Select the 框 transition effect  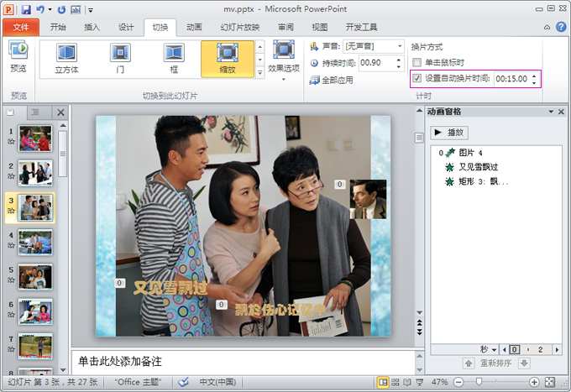[x=174, y=59]
